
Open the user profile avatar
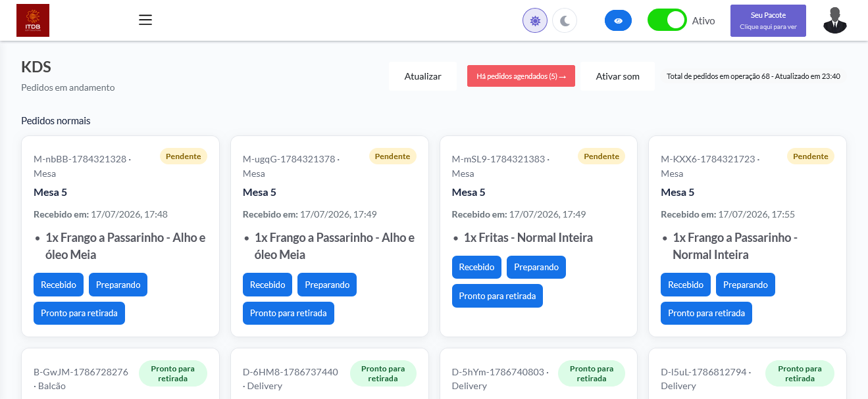(834, 20)
